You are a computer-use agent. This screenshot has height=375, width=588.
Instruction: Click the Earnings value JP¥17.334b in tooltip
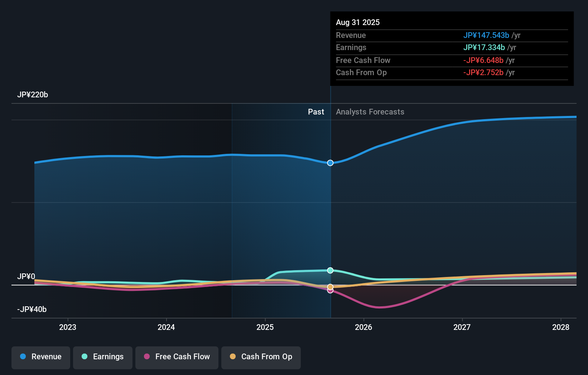[x=485, y=47]
